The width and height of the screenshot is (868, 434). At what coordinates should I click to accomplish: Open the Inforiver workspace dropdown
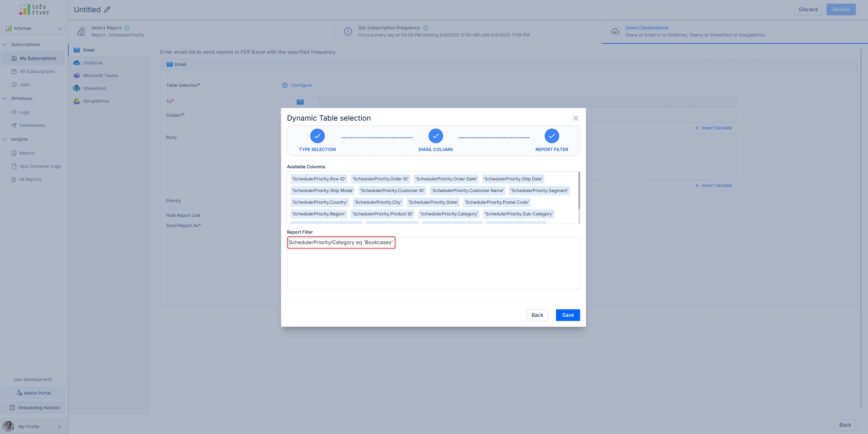tap(33, 29)
